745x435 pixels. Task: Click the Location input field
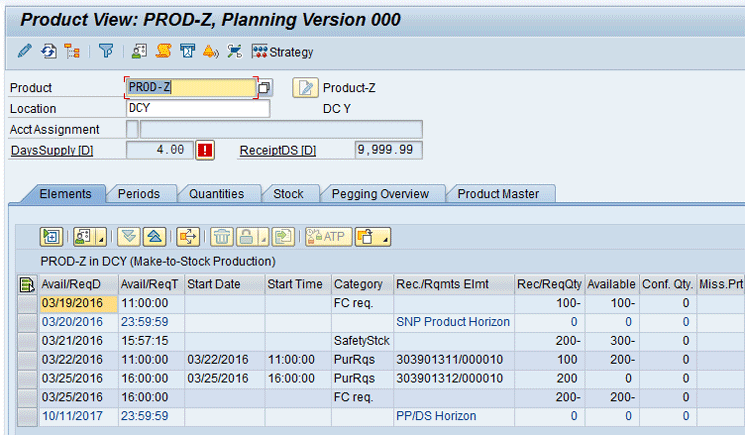click(x=197, y=109)
